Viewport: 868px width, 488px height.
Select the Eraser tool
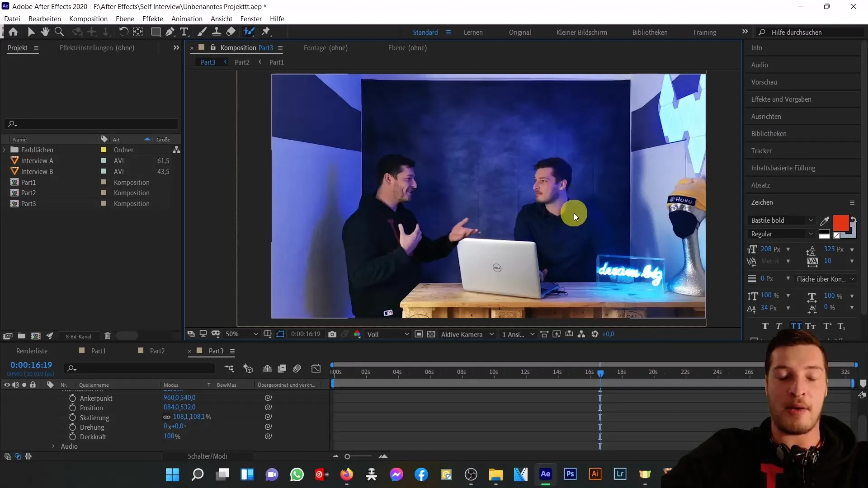coord(231,32)
